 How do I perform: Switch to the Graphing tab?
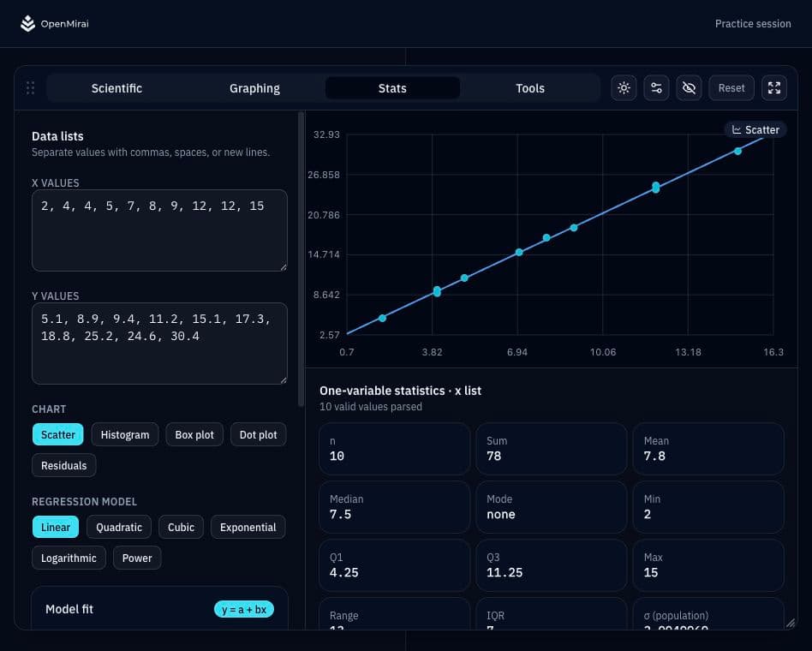click(x=254, y=88)
